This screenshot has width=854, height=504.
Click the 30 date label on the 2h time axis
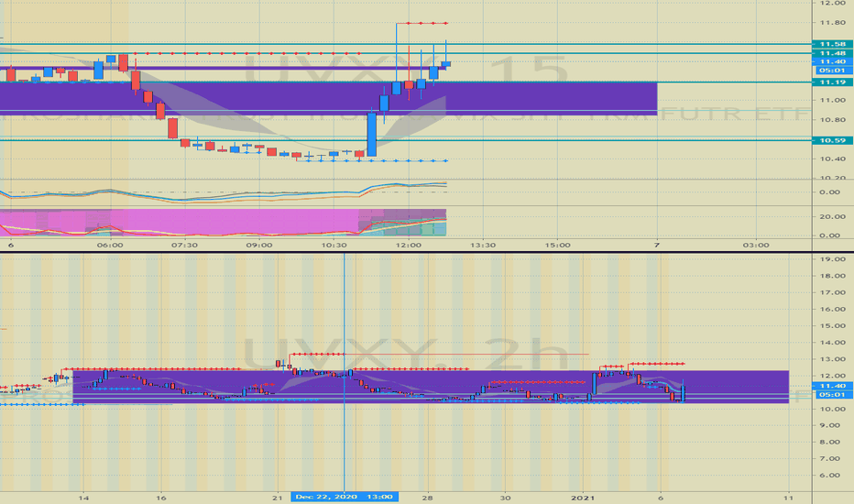pos(506,498)
